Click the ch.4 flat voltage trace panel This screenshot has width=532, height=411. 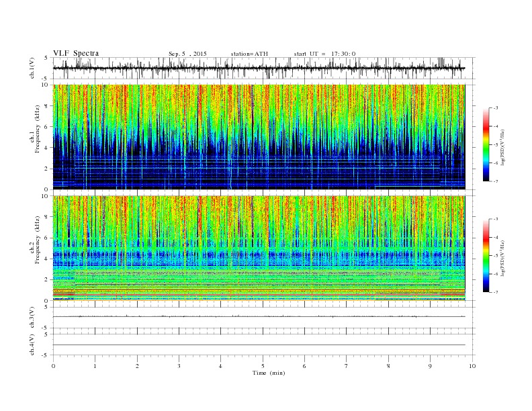264,345
